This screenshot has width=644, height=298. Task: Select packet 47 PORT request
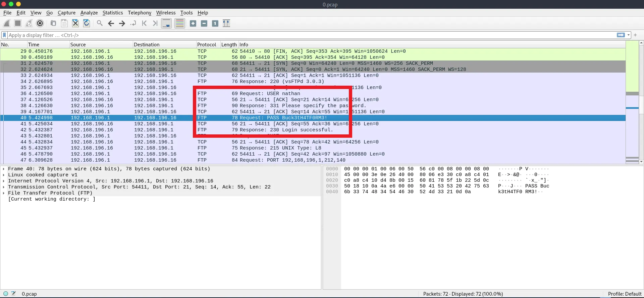313,160
